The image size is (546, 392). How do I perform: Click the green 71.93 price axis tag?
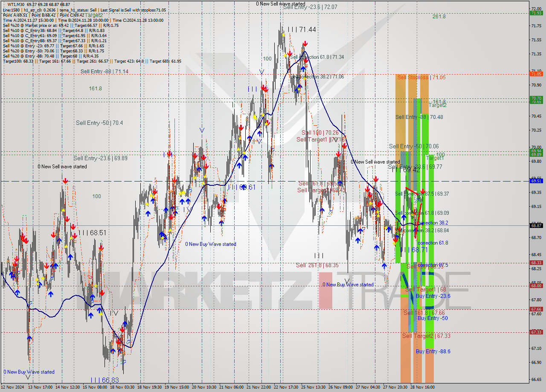[536, 13]
